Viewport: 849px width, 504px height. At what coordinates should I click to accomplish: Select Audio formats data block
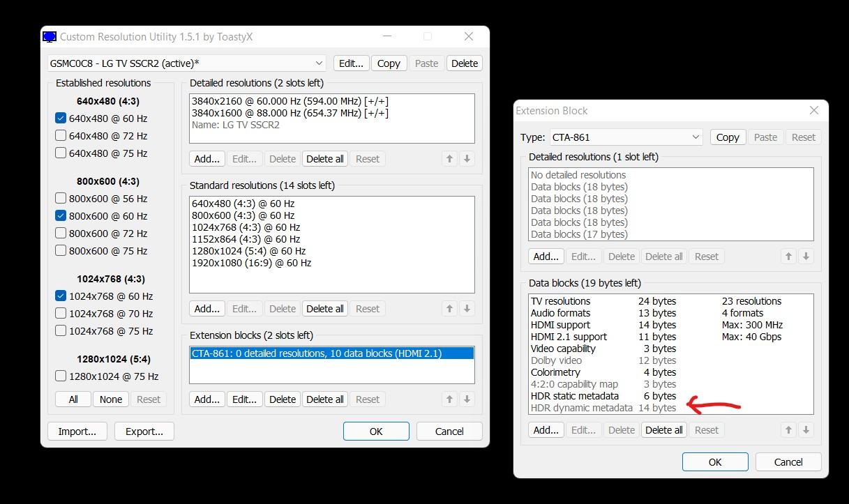671,313
